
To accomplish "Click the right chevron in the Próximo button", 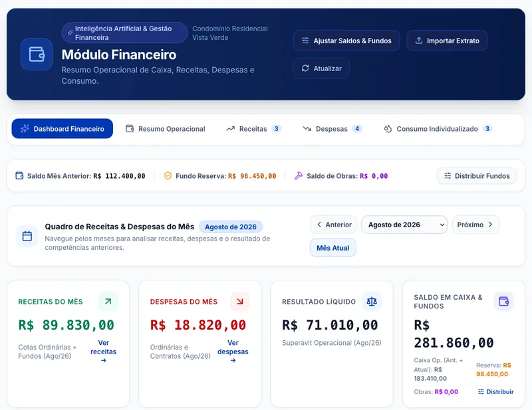I will pyautogui.click(x=490, y=225).
